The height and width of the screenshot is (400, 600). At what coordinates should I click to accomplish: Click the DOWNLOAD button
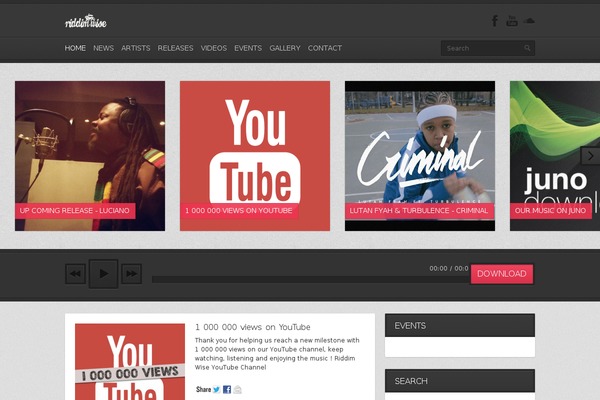[502, 274]
